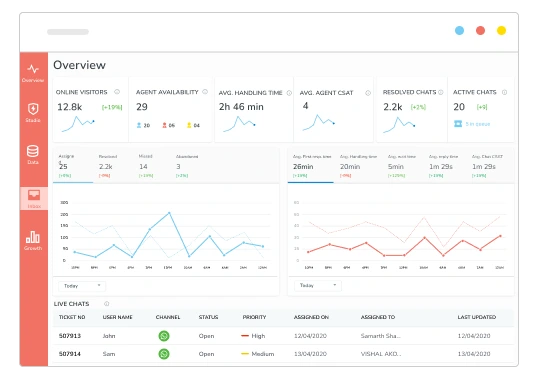Click info icon next to Avg. Handling Time

coord(289,93)
